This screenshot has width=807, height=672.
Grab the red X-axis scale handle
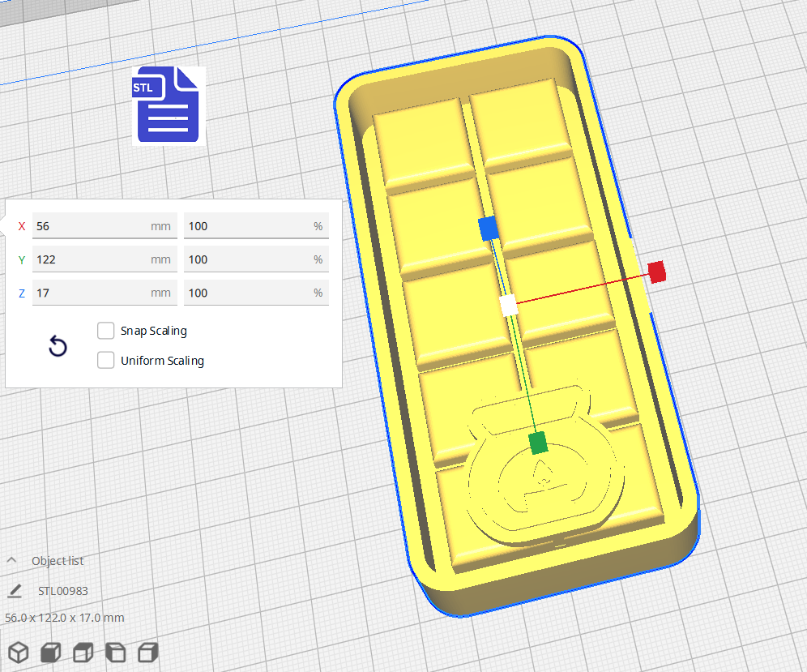click(656, 272)
